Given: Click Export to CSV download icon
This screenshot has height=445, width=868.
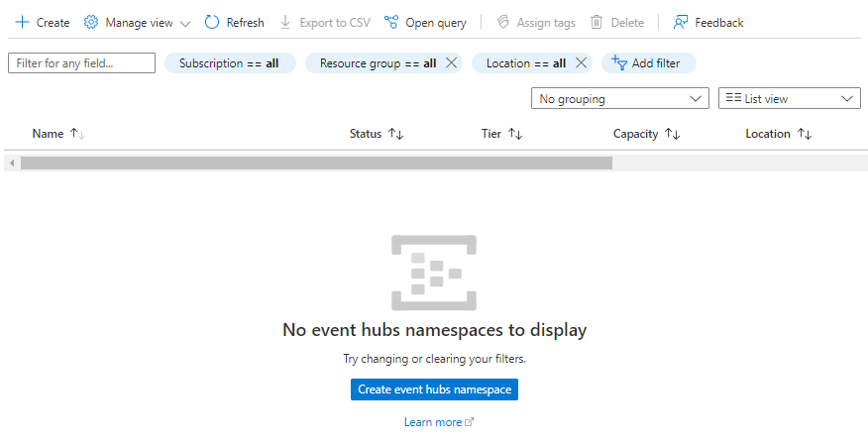Looking at the screenshot, I should click(x=285, y=22).
